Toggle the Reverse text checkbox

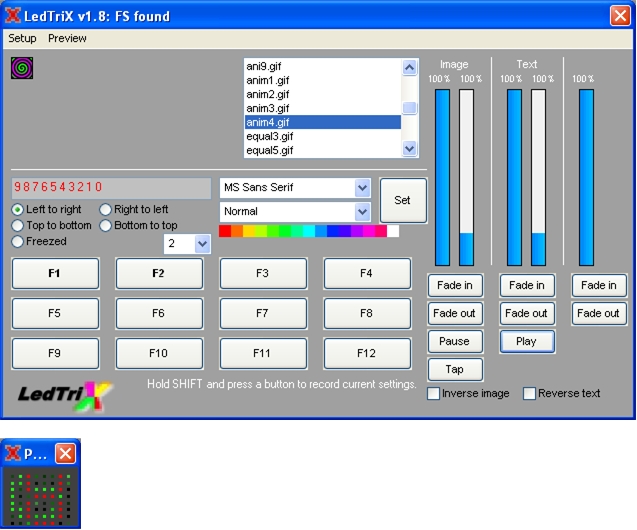tap(529, 394)
